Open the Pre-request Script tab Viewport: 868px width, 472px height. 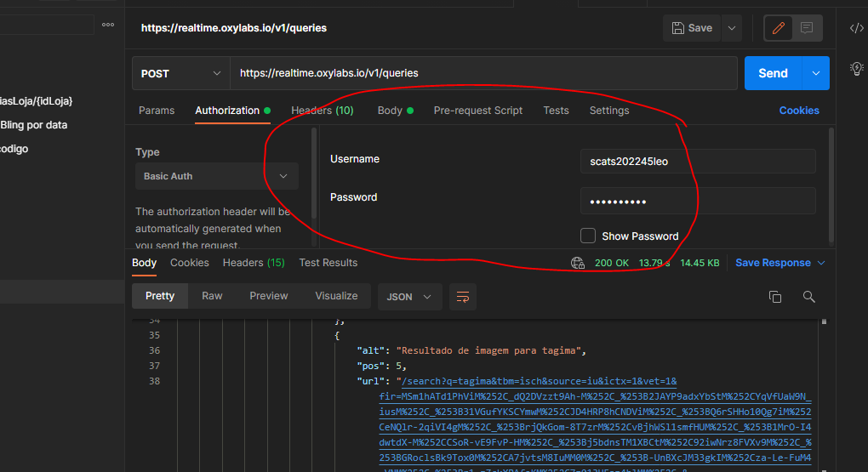(x=478, y=111)
